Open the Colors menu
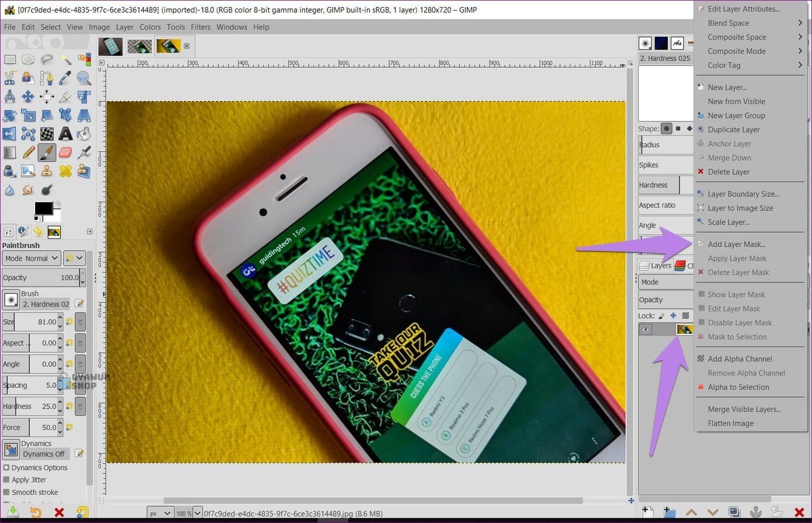The image size is (812, 523). 150,27
